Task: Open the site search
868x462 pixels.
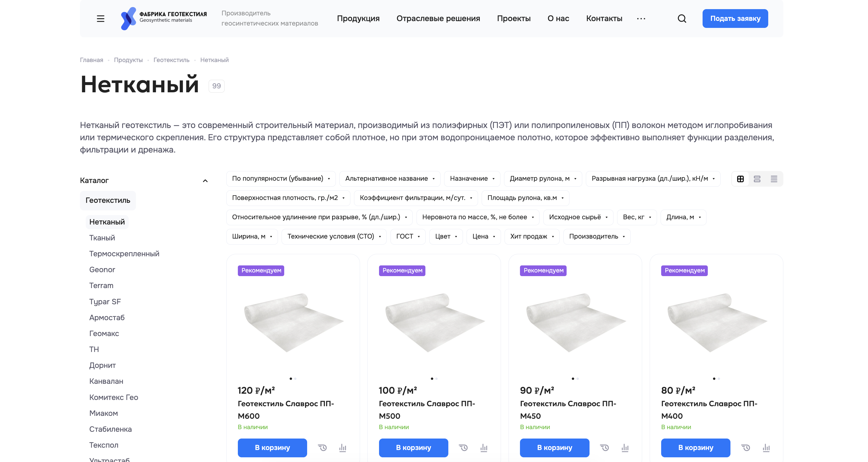Action: pyautogui.click(x=682, y=19)
